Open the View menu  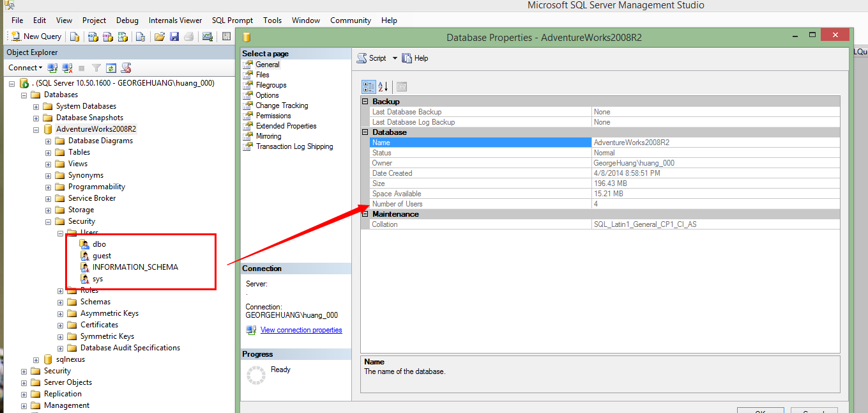[x=64, y=20]
